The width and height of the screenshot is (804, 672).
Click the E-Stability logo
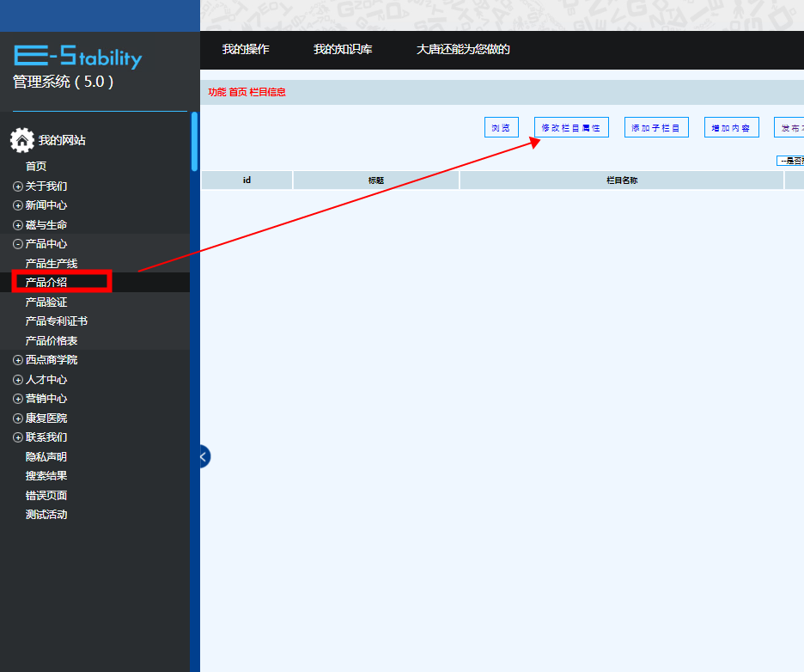click(x=77, y=57)
